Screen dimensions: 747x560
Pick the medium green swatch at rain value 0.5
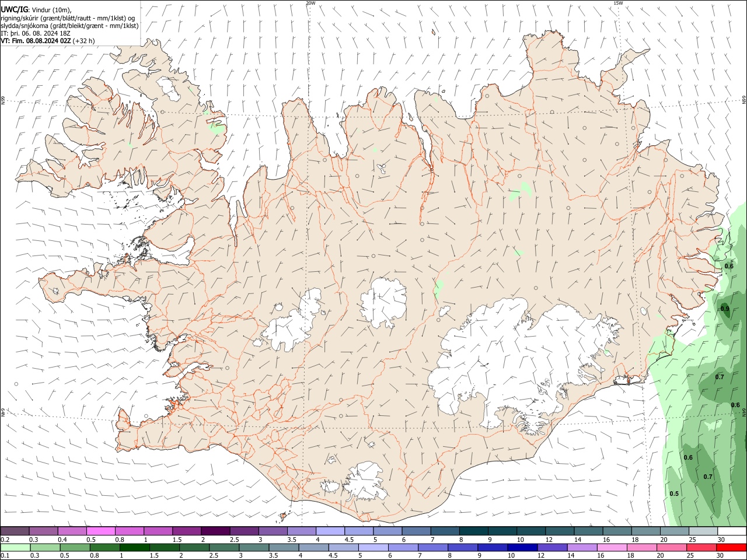[75, 547]
